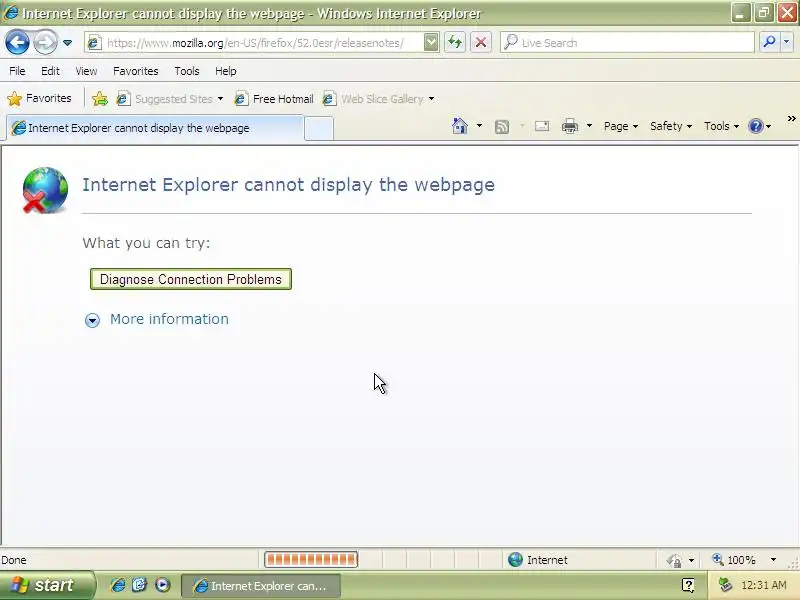The width and height of the screenshot is (800, 600).
Task: Open the search provider dropdown arrow
Action: tap(786, 42)
